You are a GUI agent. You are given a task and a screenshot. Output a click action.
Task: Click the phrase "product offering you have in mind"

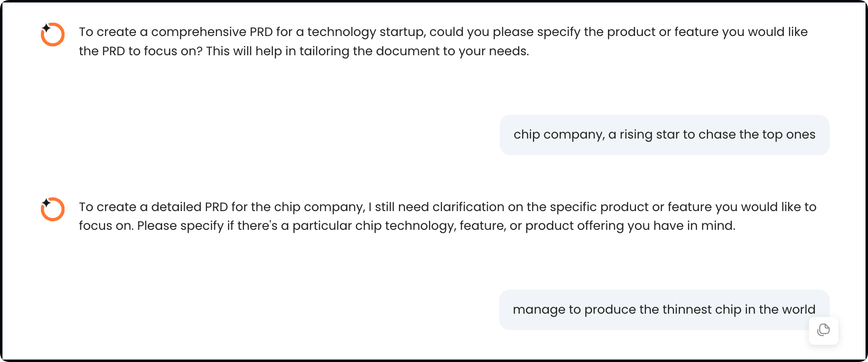click(x=630, y=226)
